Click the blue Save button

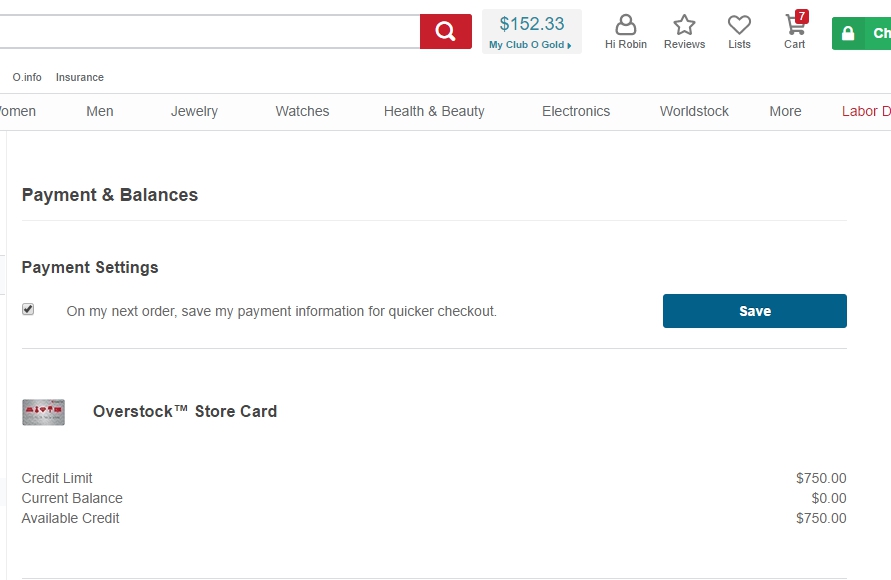tap(755, 311)
